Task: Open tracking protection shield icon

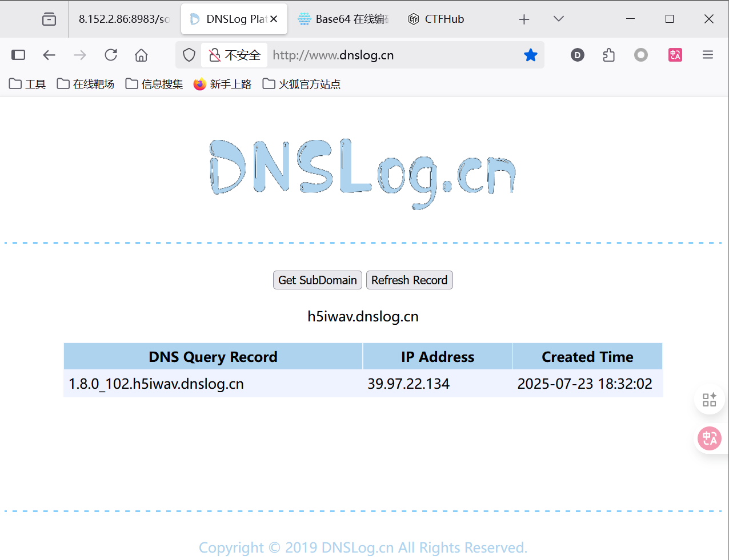Action: 189,55
